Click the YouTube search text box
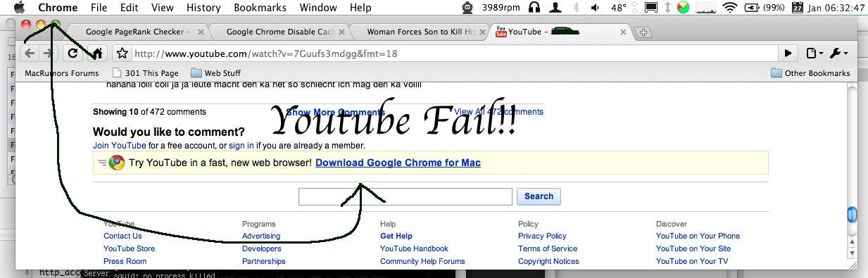This screenshot has width=868, height=278. click(x=405, y=196)
